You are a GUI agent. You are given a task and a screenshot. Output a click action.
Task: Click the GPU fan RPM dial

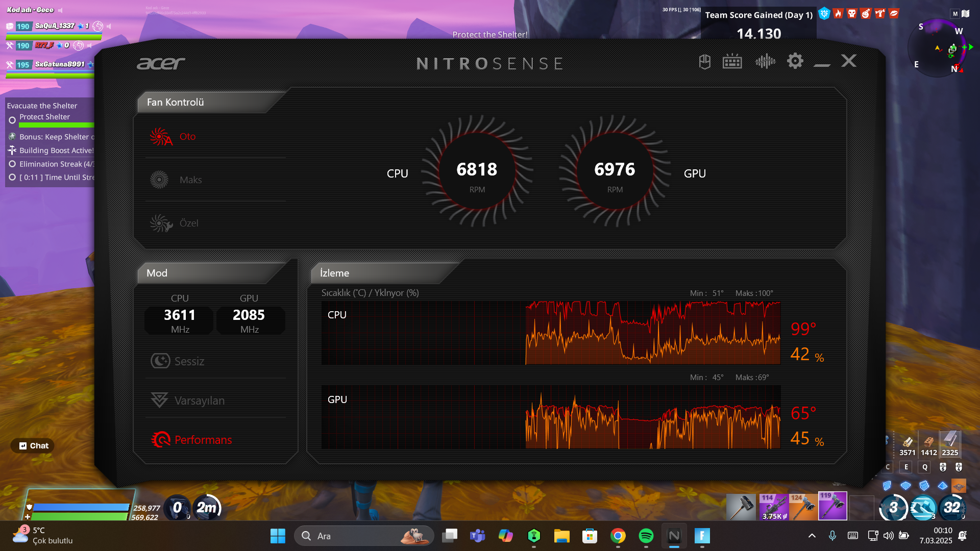click(x=615, y=171)
